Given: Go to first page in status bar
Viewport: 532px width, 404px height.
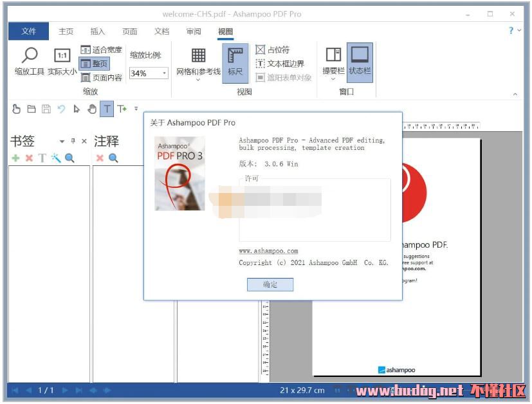Looking at the screenshot, I should (x=15, y=390).
